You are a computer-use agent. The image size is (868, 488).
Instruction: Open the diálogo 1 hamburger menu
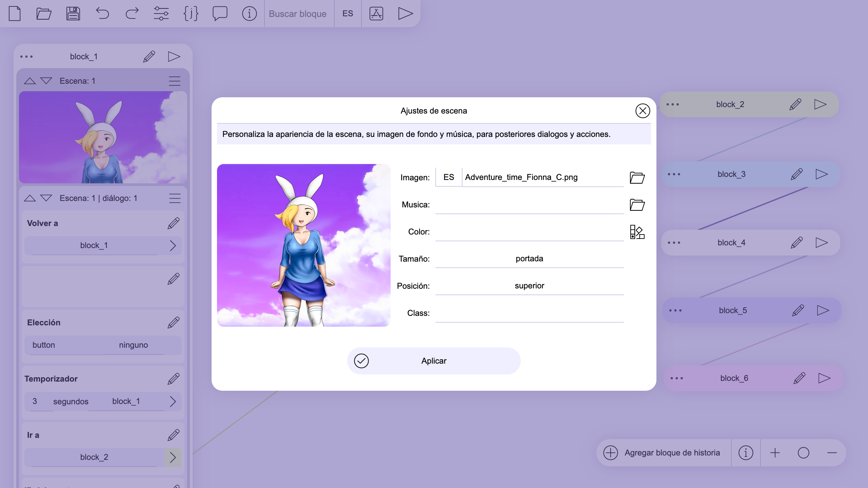coord(175,198)
